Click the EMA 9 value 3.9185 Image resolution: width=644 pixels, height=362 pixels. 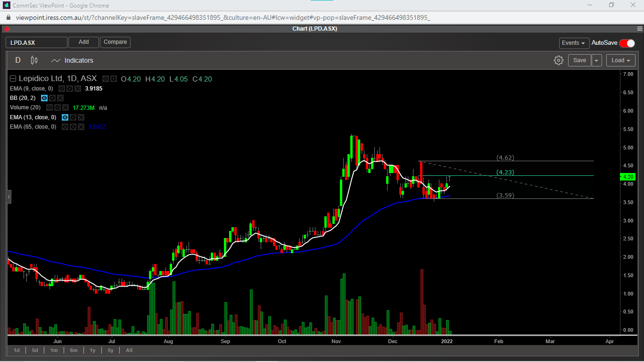coord(93,89)
